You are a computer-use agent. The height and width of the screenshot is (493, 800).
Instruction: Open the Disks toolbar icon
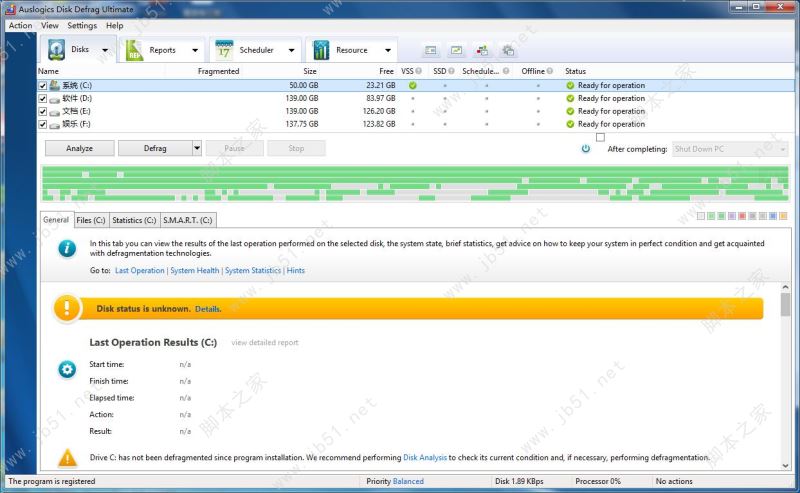56,50
